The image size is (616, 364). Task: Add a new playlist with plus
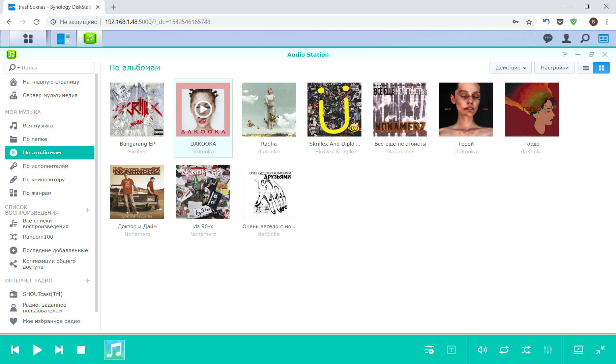click(x=88, y=210)
